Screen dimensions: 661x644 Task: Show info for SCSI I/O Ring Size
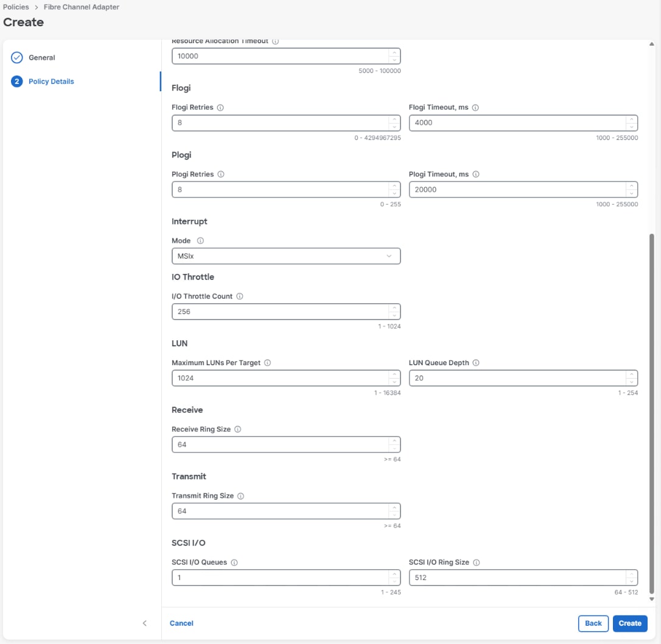pos(476,562)
